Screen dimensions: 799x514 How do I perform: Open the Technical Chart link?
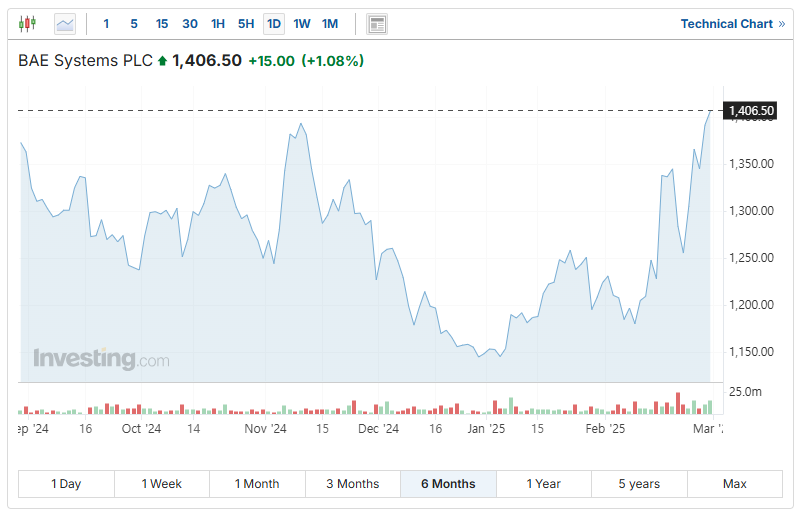pos(733,24)
